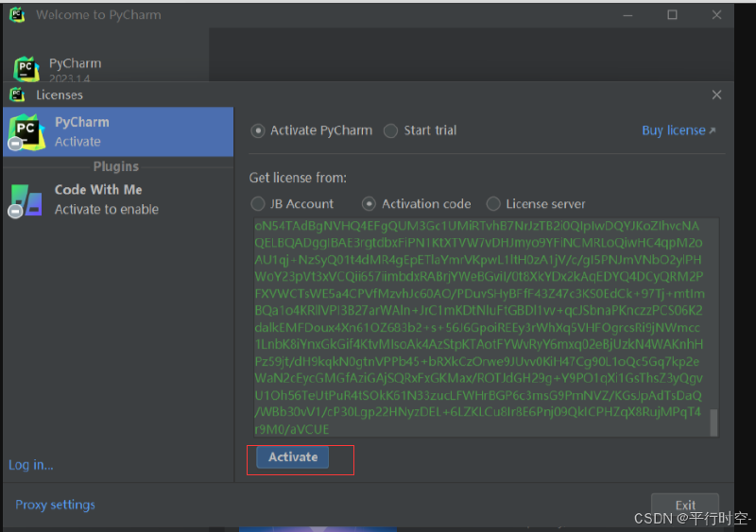Open Proxy settings link
Screen dimensions: 756x532
(55, 505)
